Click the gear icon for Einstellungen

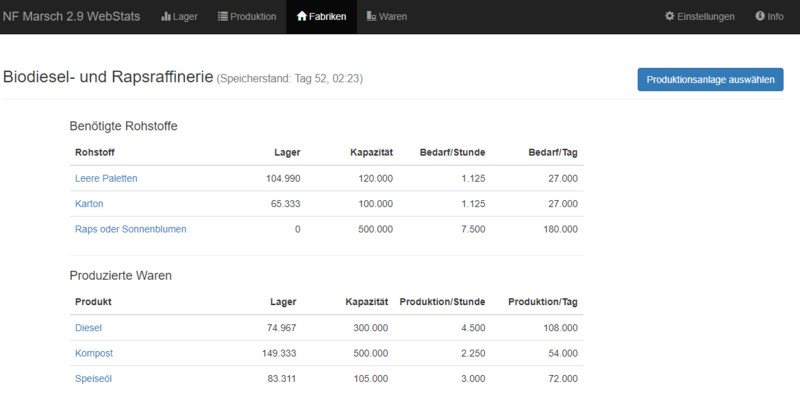click(670, 17)
